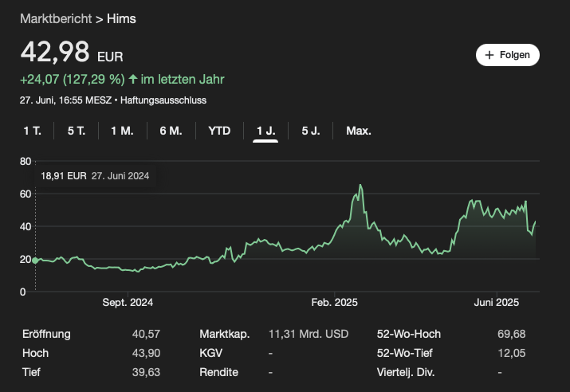
Task: Switch to the 5 T. range tab
Action: pos(77,131)
